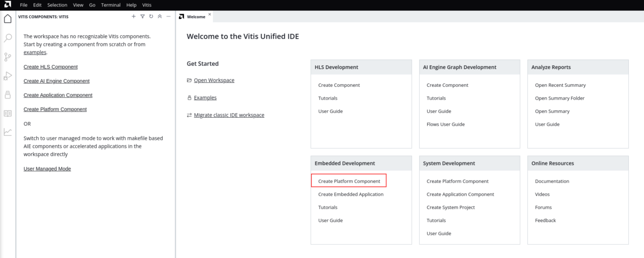This screenshot has height=258, width=644.
Task: Click the filter icon in components panel
Action: coord(143,16)
